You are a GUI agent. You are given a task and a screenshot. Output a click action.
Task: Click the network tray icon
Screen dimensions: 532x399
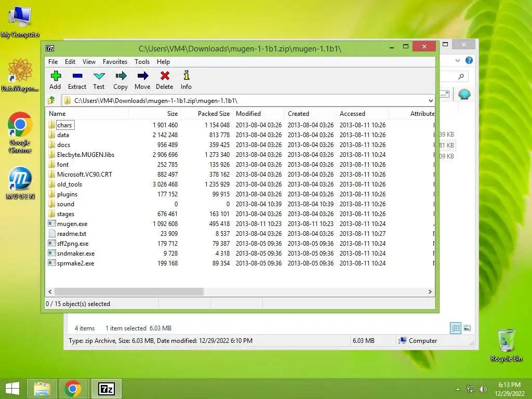point(471,389)
